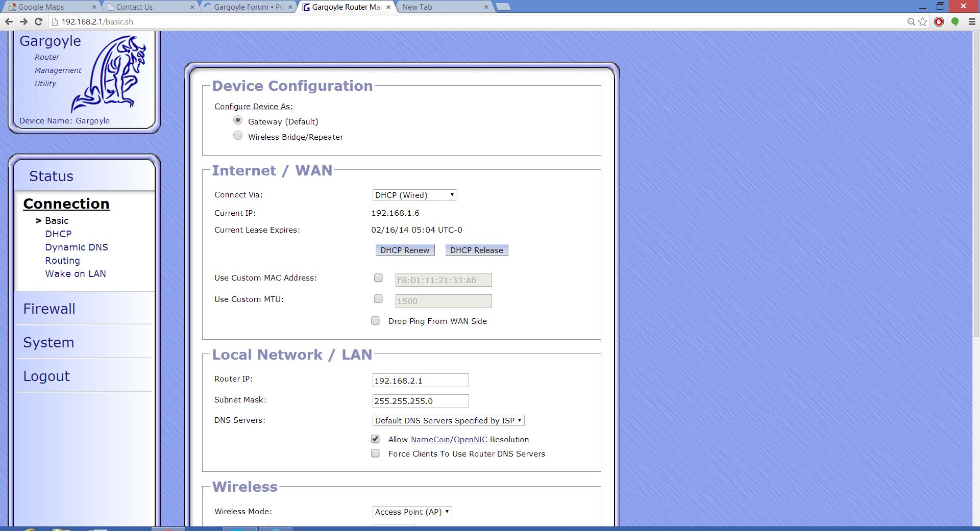The image size is (980, 531).
Task: Click the browser address bar URL
Action: point(97,21)
